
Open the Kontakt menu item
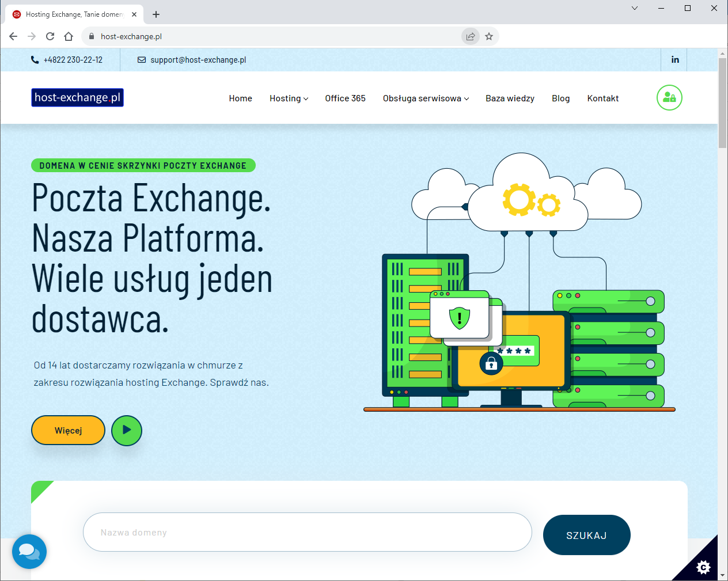603,98
